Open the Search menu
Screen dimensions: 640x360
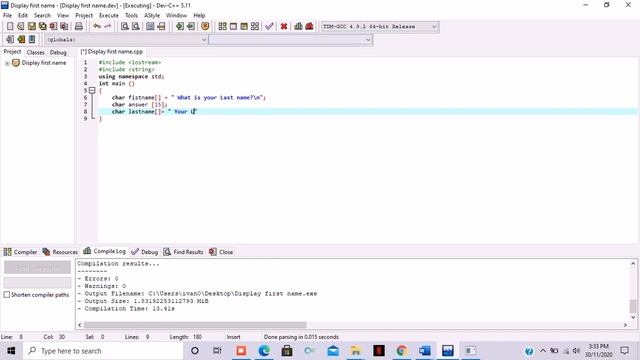(x=42, y=16)
